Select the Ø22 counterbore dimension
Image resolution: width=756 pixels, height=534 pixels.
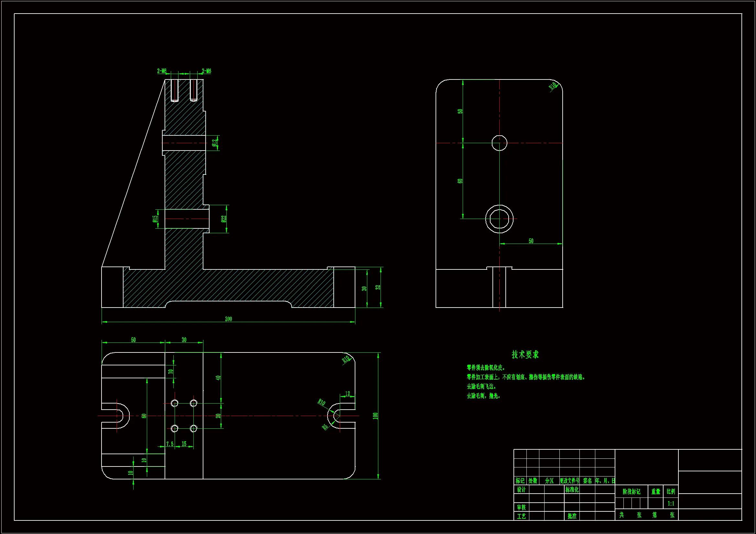click(x=223, y=219)
